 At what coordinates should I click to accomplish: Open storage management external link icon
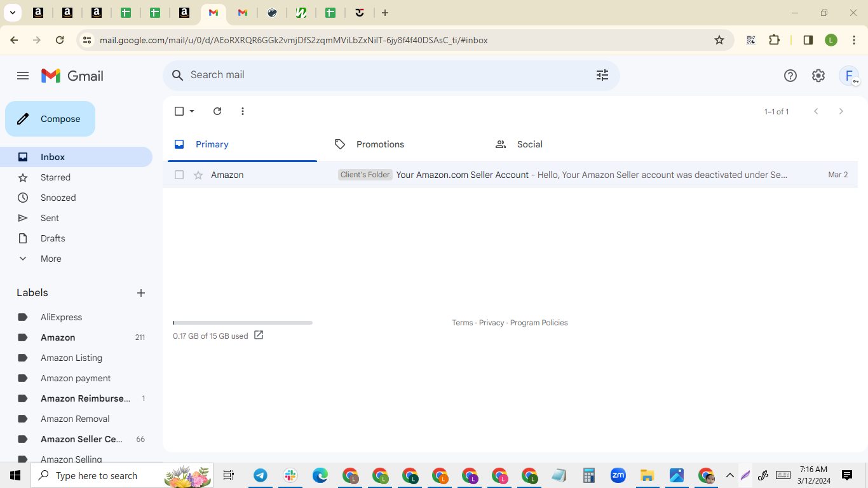coord(259,335)
